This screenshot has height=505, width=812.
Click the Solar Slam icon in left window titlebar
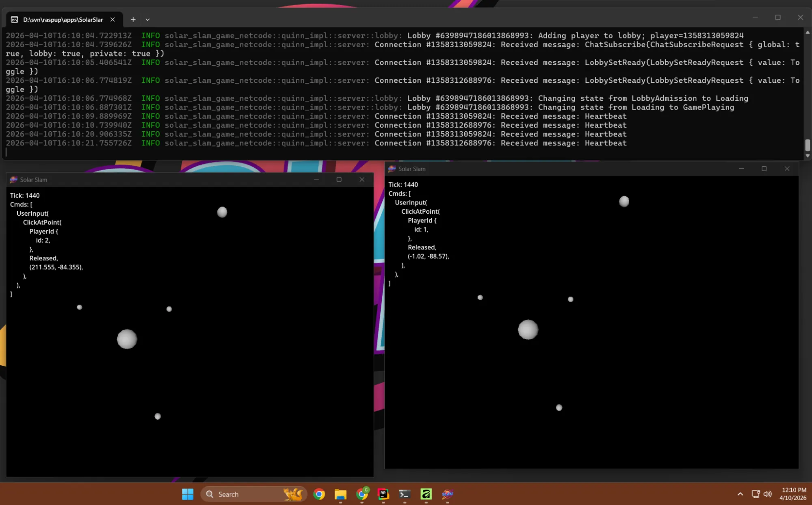point(13,180)
